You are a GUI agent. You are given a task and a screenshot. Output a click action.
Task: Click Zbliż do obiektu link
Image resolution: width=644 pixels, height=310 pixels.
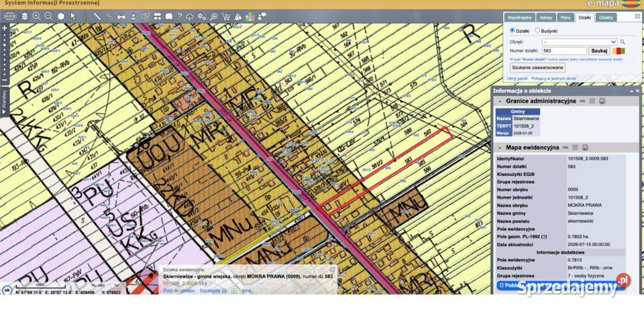[x=178, y=291]
